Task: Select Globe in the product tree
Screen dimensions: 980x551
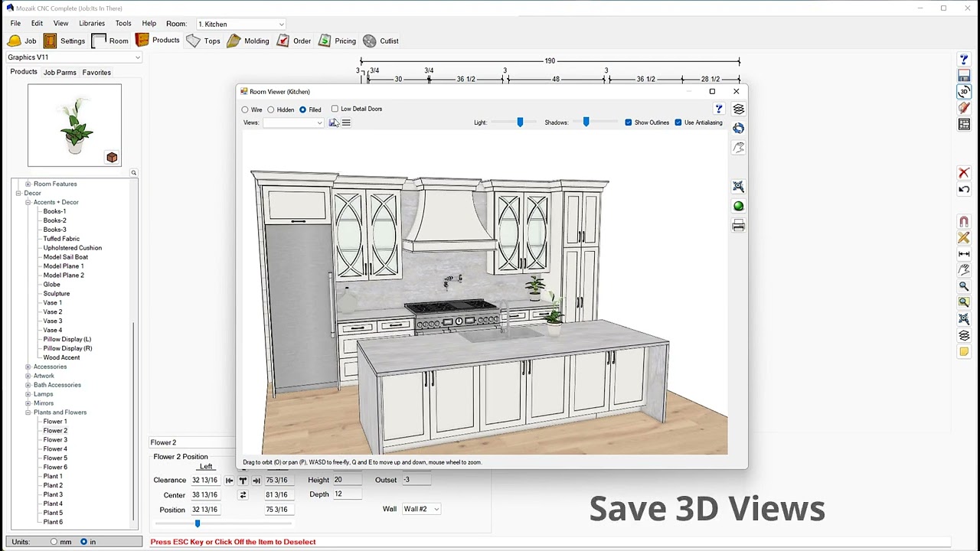Action: 52,285
